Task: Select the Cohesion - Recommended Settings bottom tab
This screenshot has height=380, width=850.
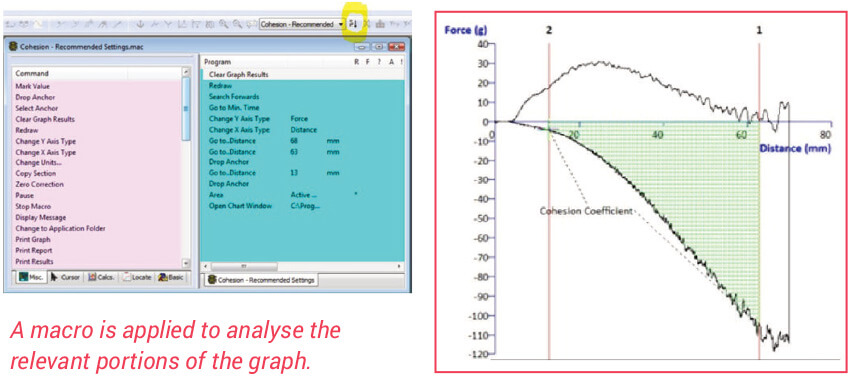Action: click(x=262, y=280)
